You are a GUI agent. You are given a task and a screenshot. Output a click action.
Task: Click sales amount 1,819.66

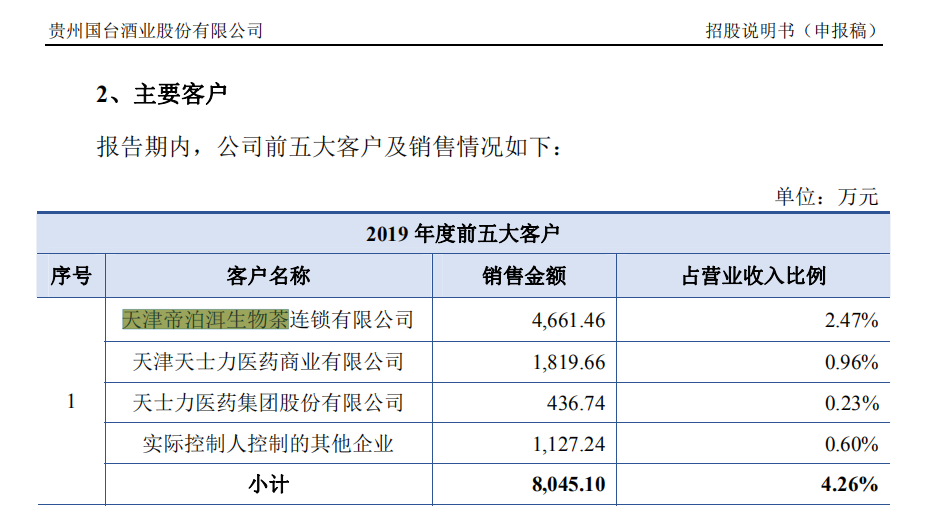click(569, 362)
